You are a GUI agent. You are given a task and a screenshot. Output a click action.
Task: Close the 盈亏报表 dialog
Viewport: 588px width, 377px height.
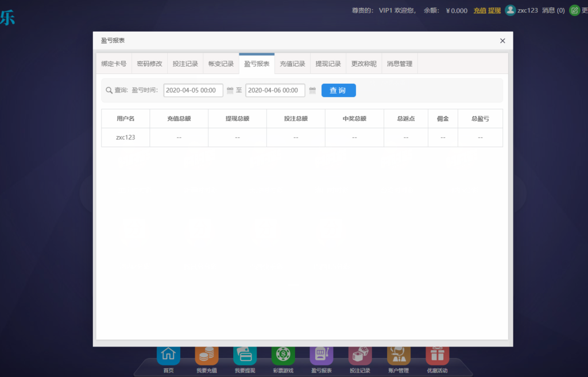(x=502, y=41)
